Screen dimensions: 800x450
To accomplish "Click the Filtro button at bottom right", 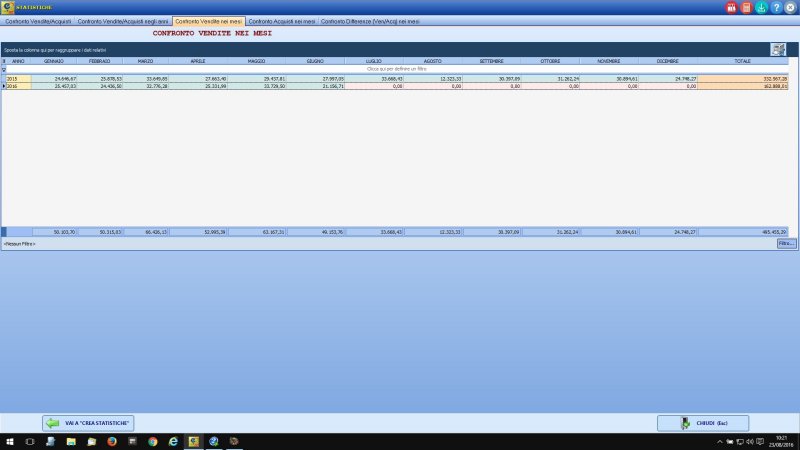I will click(x=786, y=243).
